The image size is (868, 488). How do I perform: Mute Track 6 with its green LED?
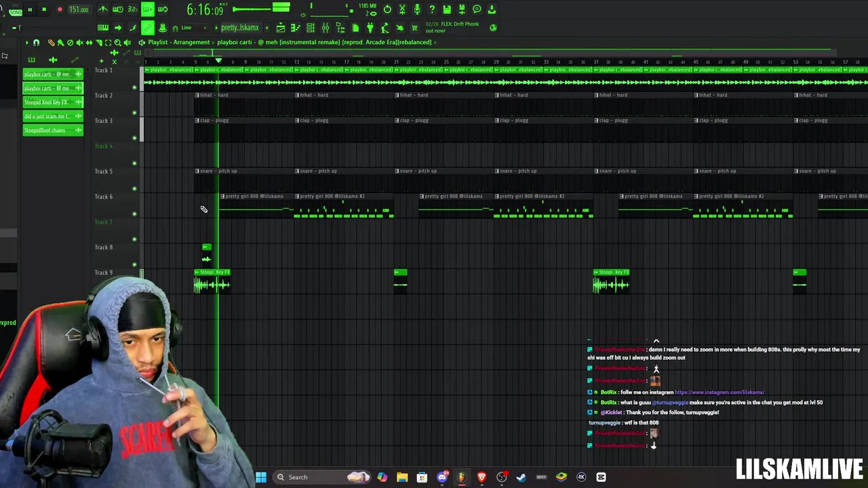point(134,213)
